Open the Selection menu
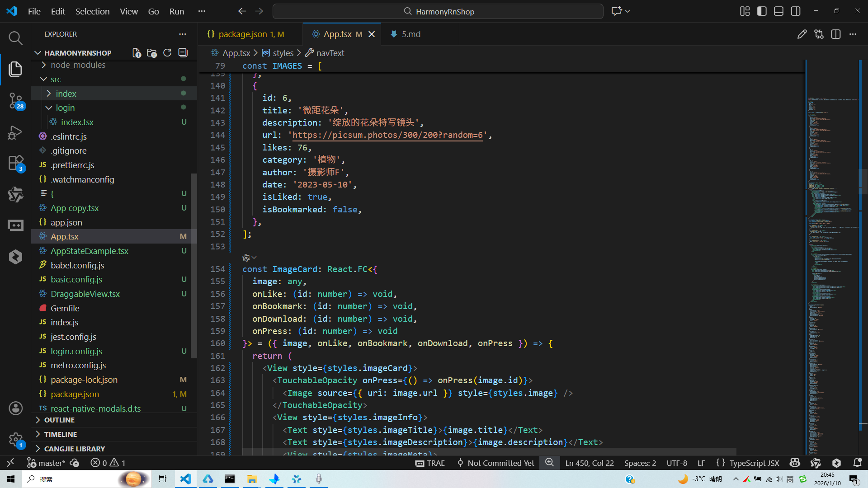Screen dimensions: 868x488 click(x=92, y=11)
